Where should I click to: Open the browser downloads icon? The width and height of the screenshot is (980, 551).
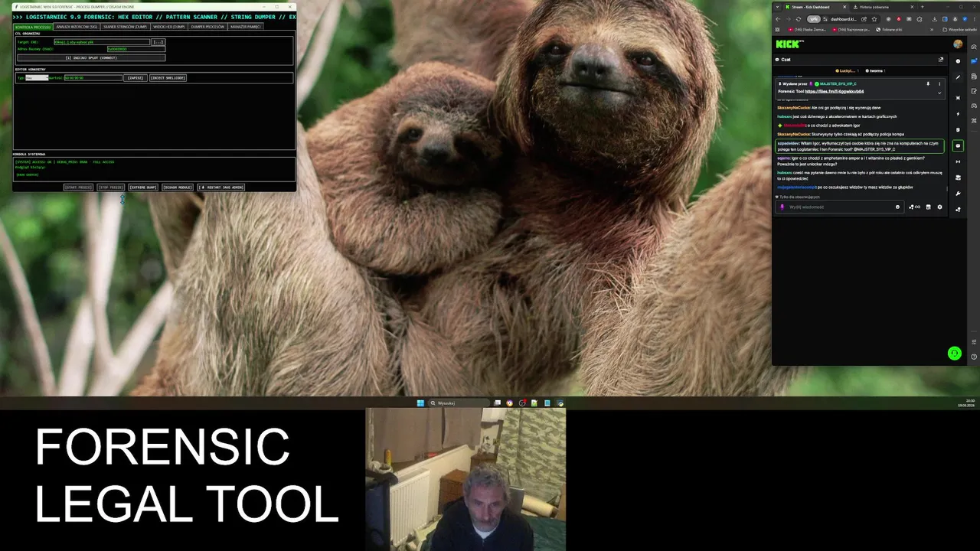click(934, 19)
